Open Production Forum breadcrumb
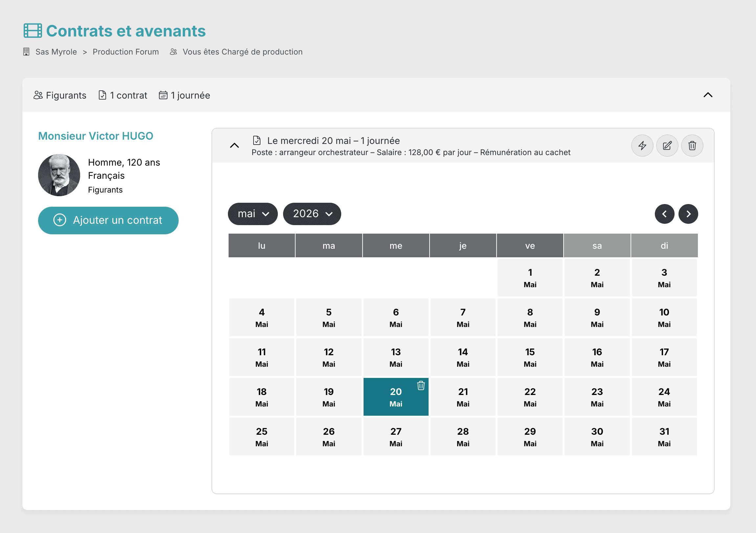756x533 pixels. (126, 52)
